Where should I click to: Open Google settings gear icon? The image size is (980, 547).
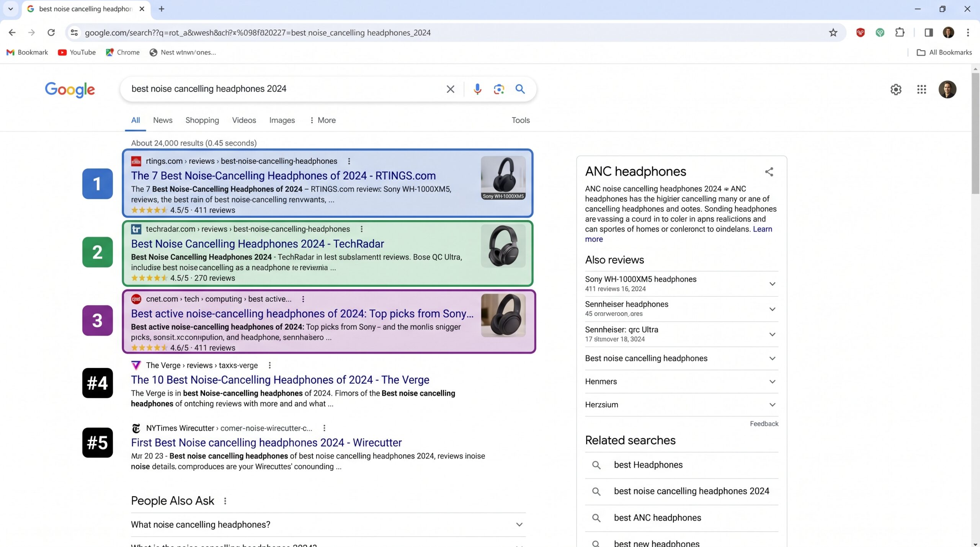(x=896, y=90)
